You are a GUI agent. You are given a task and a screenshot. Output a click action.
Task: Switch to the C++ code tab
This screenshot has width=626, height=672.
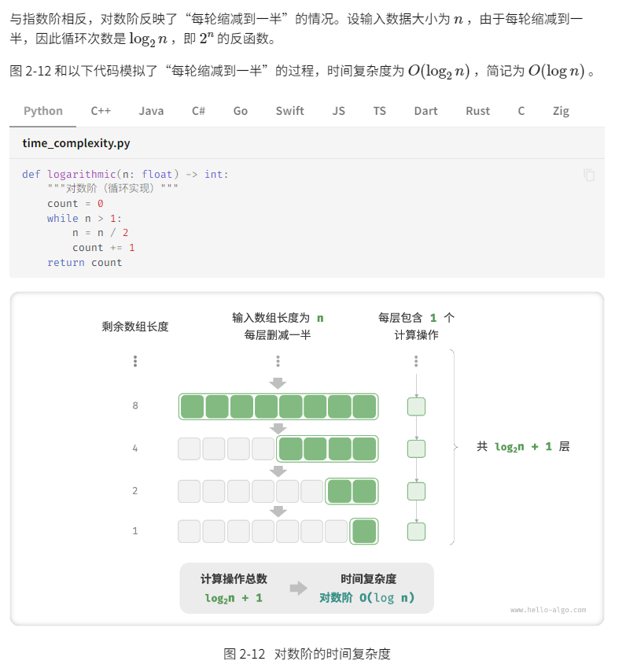pyautogui.click(x=101, y=111)
